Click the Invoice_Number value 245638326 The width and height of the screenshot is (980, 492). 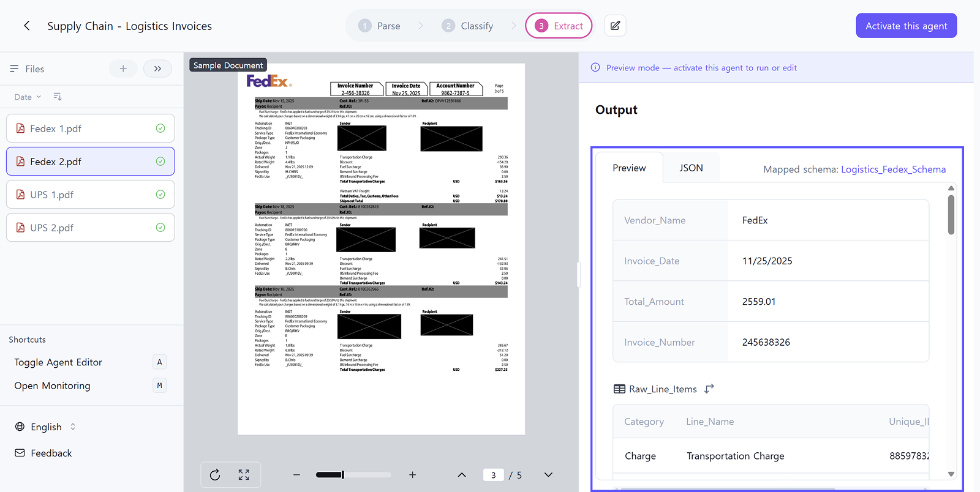tap(766, 342)
